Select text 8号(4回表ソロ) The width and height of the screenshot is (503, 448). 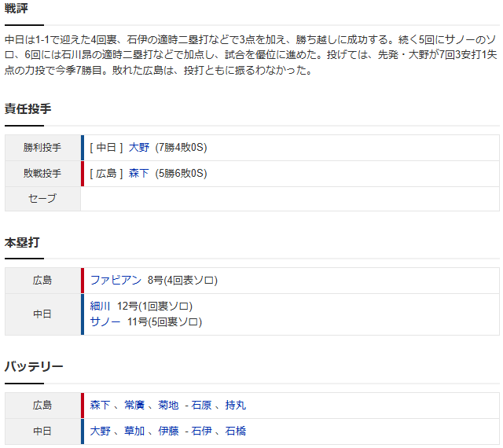point(182,280)
